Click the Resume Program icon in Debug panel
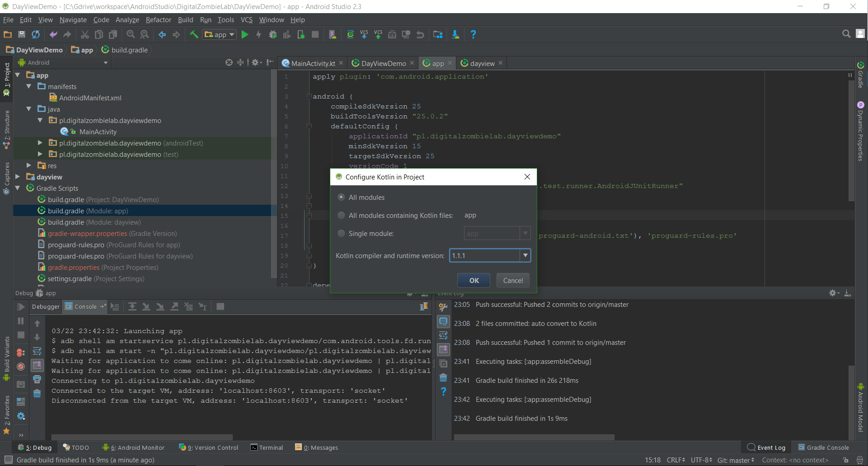Screen dimensions: 868x466 21,307
